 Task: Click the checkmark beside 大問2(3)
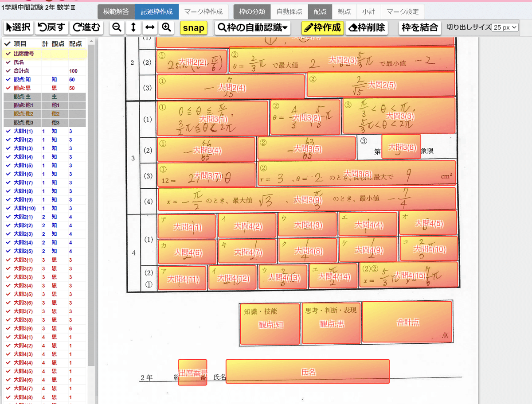(8, 234)
